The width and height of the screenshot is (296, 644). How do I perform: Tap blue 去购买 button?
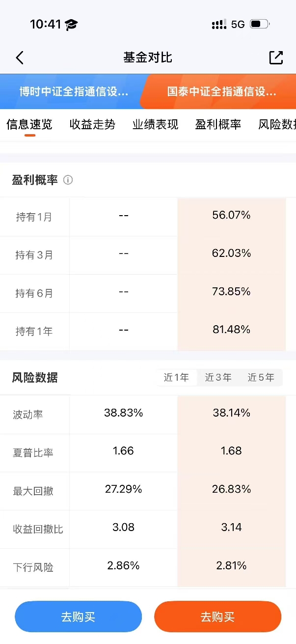point(78,617)
